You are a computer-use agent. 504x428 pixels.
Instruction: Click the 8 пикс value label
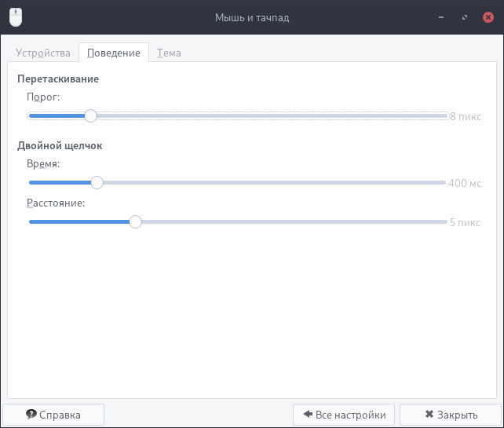[x=466, y=116]
